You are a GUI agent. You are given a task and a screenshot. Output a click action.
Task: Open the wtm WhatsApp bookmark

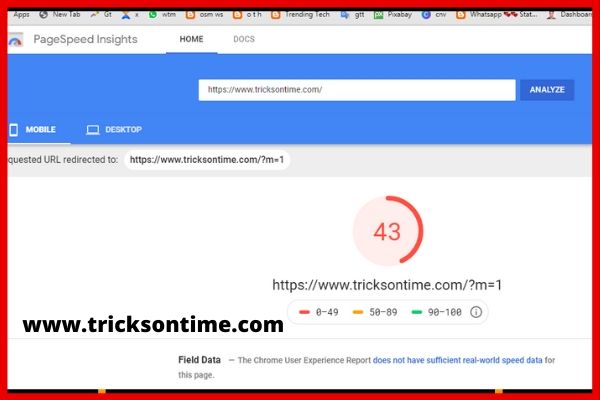(x=163, y=15)
